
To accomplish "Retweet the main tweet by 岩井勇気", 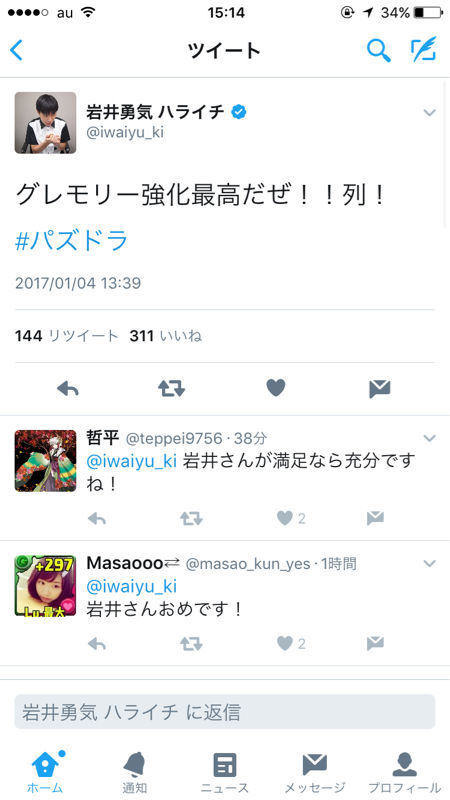I will pos(171,389).
